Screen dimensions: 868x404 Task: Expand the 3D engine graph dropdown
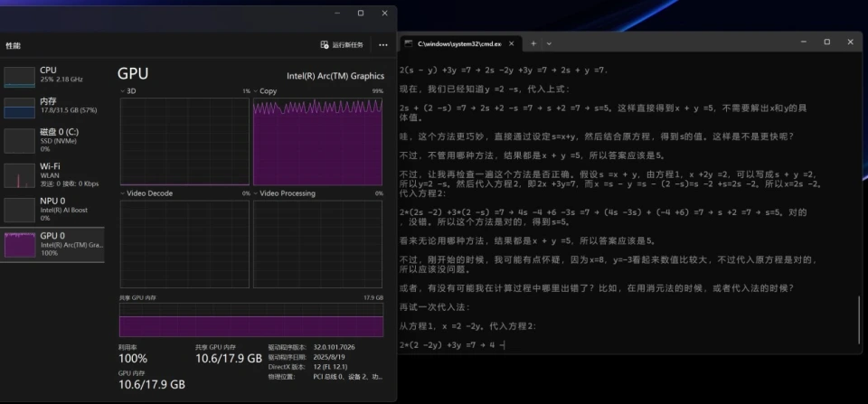point(124,91)
